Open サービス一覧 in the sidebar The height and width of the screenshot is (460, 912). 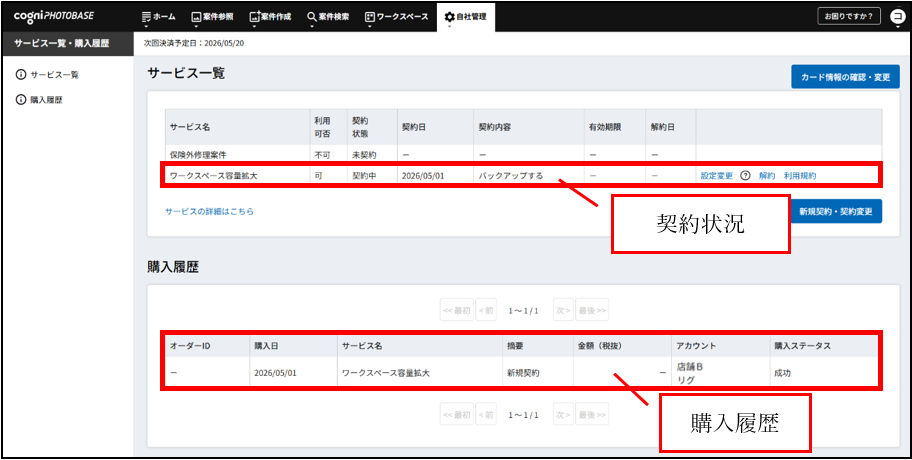click(x=54, y=75)
